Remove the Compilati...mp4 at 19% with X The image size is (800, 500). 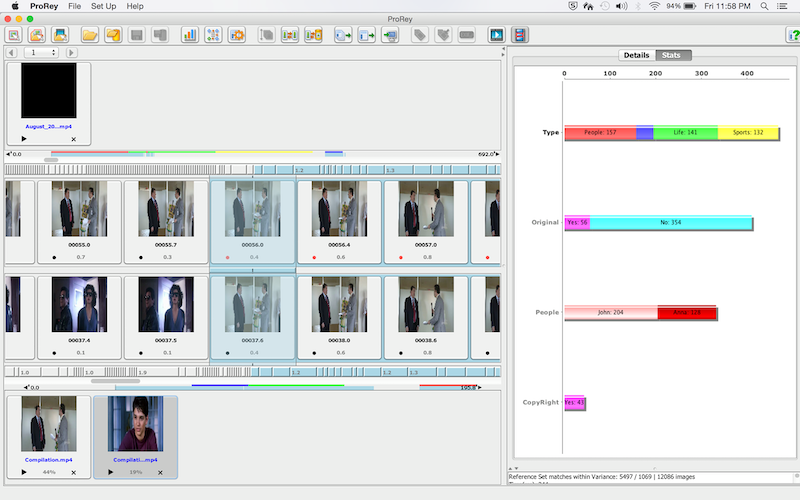160,472
